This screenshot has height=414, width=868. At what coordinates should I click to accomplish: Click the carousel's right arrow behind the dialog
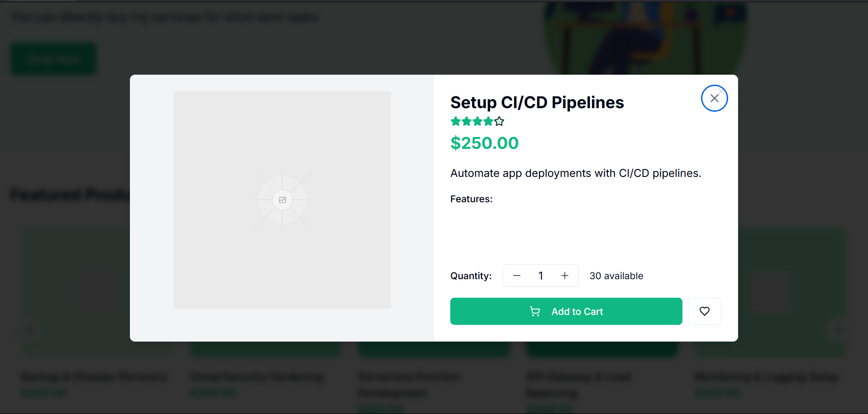tap(838, 330)
